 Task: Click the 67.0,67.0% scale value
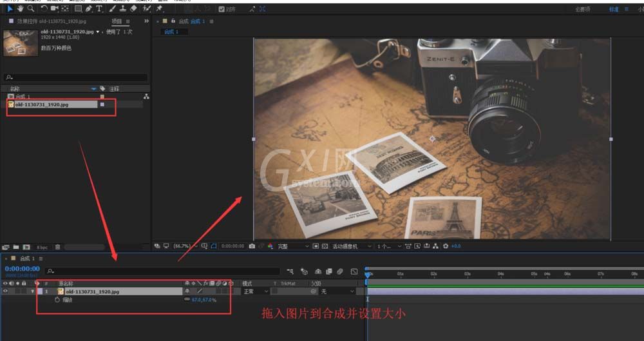point(204,300)
